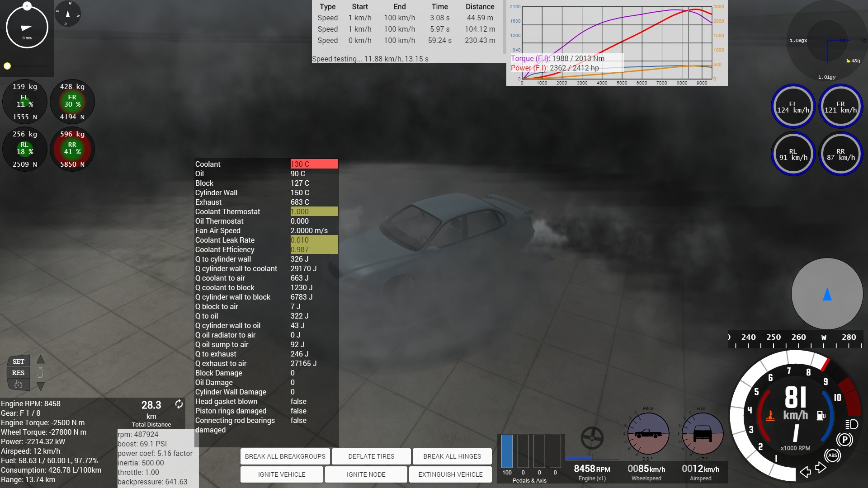The width and height of the screenshot is (868, 488).
Task: Click the parking brake indicator icon
Action: (x=844, y=440)
